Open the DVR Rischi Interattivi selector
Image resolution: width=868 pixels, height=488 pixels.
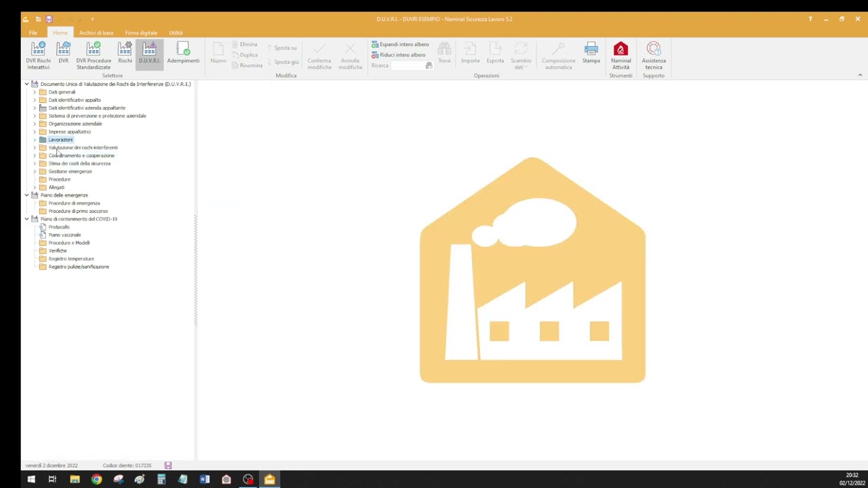coord(38,56)
